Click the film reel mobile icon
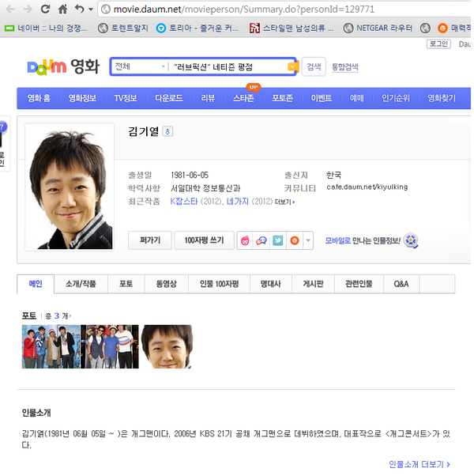 coord(411,240)
